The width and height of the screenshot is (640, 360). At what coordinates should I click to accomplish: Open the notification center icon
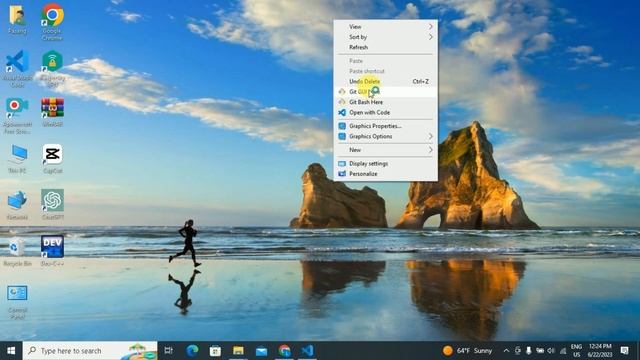tap(624, 351)
